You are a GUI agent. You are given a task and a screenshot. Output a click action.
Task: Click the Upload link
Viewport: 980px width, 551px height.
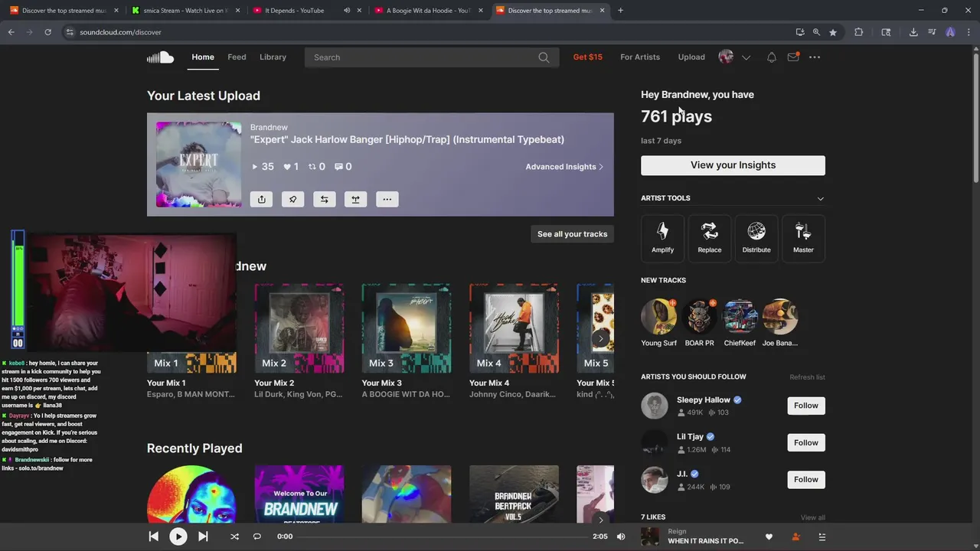(x=691, y=57)
